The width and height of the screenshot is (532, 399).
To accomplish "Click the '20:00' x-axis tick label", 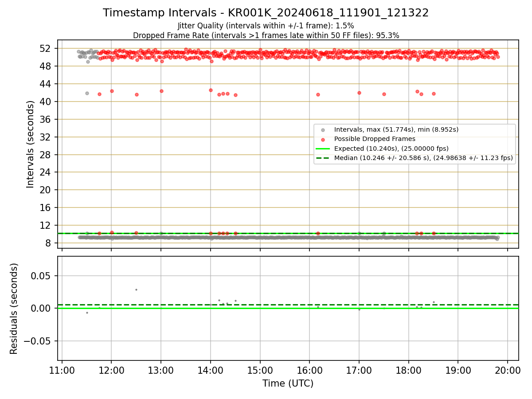I will 508,371.
